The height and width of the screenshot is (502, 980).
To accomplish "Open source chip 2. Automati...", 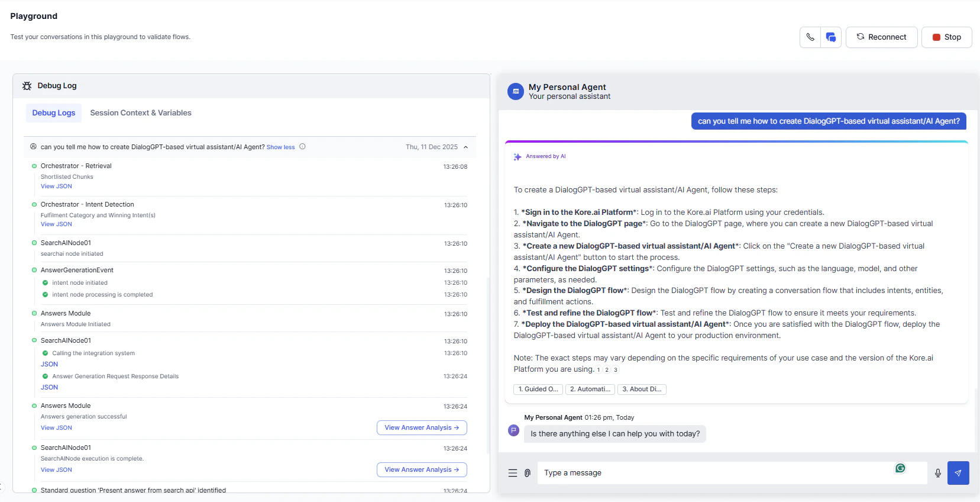I will click(x=590, y=389).
